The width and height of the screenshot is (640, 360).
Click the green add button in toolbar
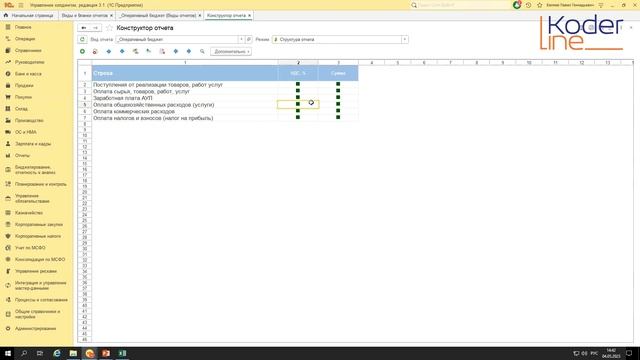pos(82,51)
